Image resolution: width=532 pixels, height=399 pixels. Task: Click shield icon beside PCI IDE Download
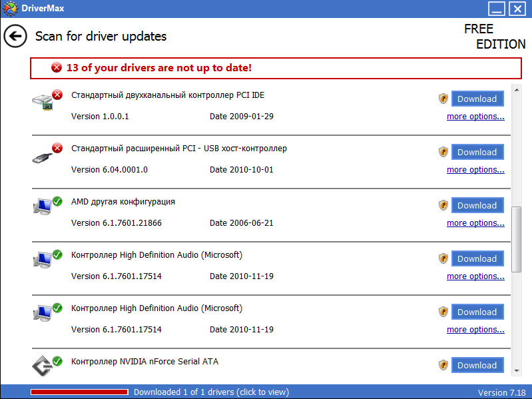pos(443,99)
